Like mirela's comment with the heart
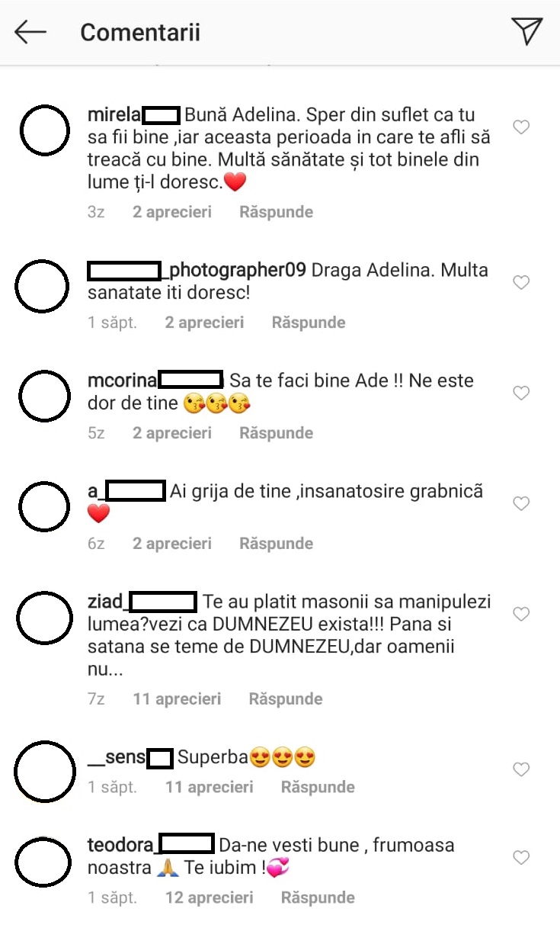This screenshot has height=928, width=560. click(x=521, y=127)
